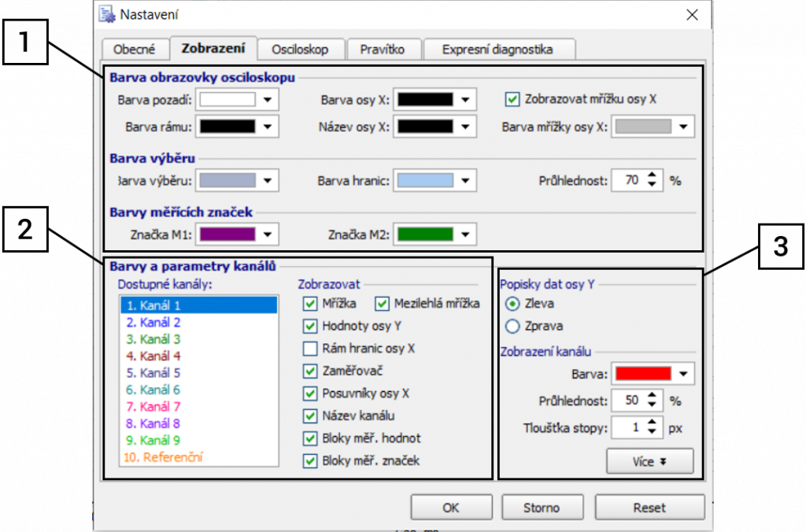Viewport: 806px width, 532px height.
Task: Decrease Tloušťka stopy value
Action: click(x=653, y=433)
